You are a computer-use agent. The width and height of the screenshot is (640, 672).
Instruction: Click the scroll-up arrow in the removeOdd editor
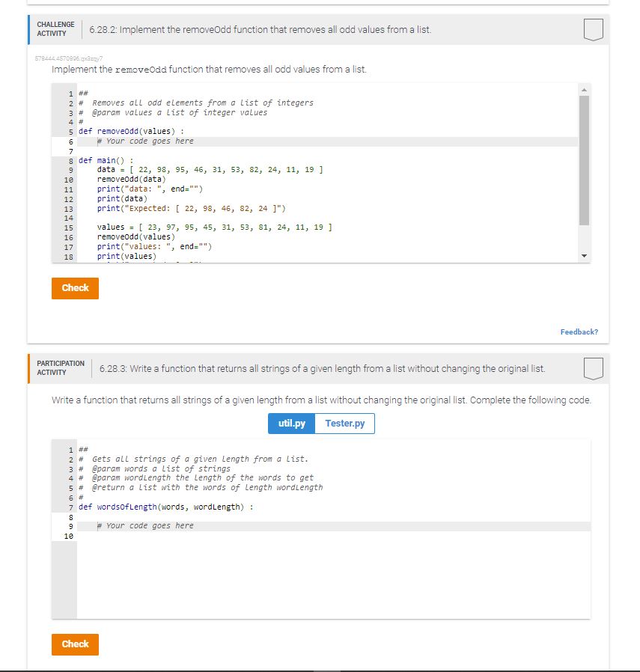tap(584, 91)
